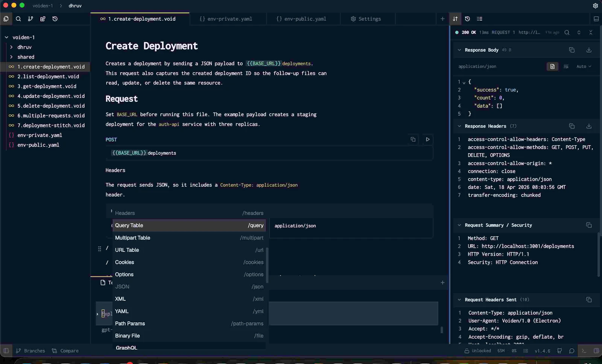Choose Path Params from slash menu
The width and height of the screenshot is (602, 364).
pyautogui.click(x=189, y=323)
